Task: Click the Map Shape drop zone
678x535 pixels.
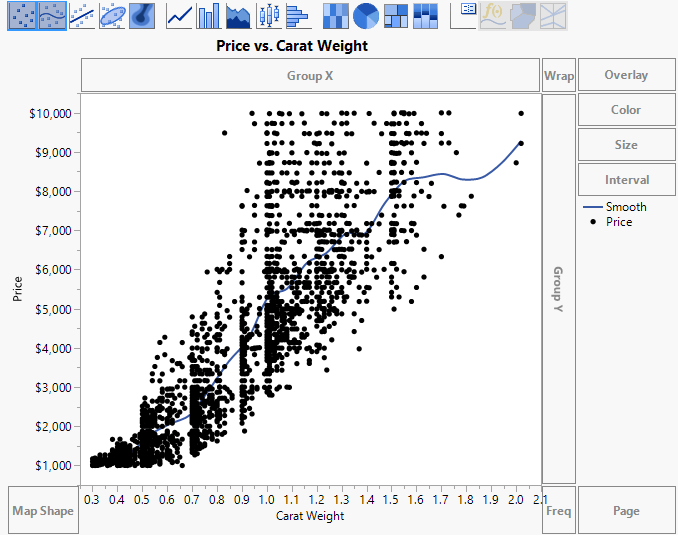Action: (x=43, y=510)
